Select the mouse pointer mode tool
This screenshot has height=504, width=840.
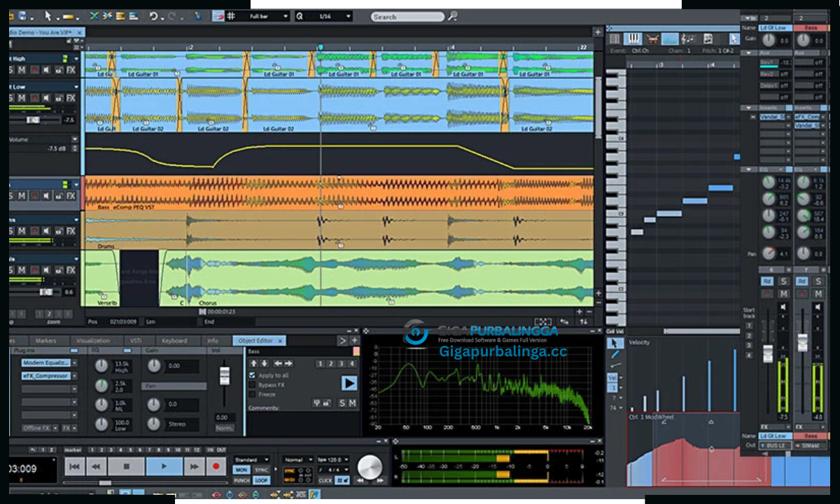[48, 15]
